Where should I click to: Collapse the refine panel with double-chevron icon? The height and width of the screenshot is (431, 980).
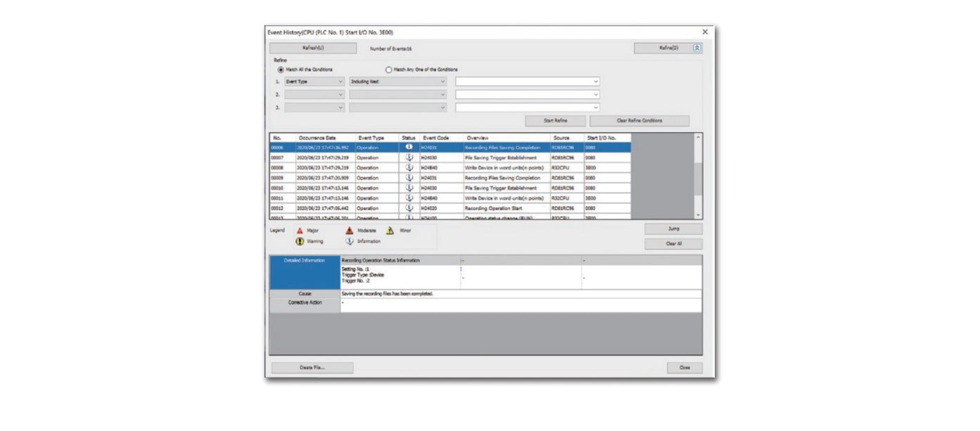696,49
